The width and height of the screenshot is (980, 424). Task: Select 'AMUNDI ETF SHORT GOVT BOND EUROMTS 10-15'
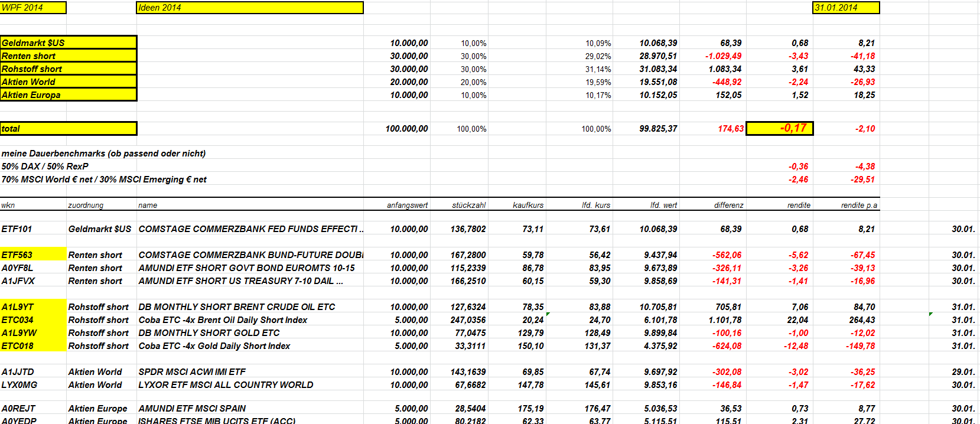coord(246,268)
